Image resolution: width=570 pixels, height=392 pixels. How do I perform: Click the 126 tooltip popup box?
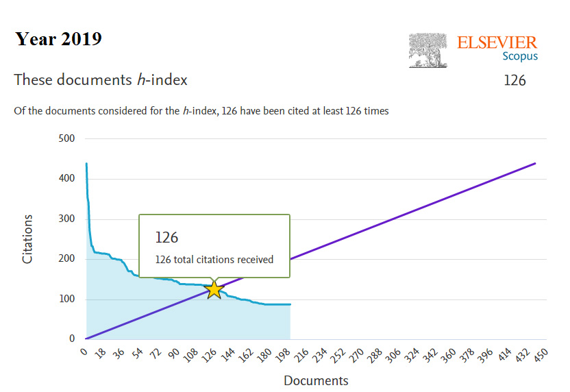pos(214,245)
